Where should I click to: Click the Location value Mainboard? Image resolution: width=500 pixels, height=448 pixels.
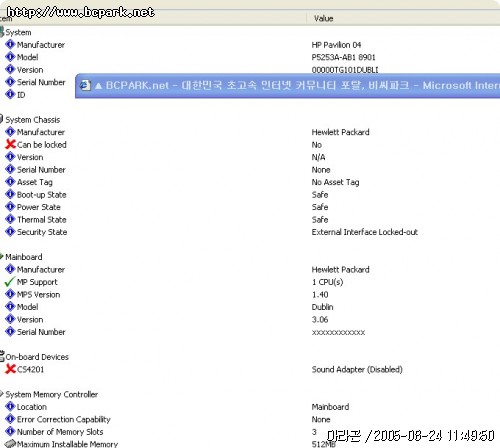click(330, 407)
